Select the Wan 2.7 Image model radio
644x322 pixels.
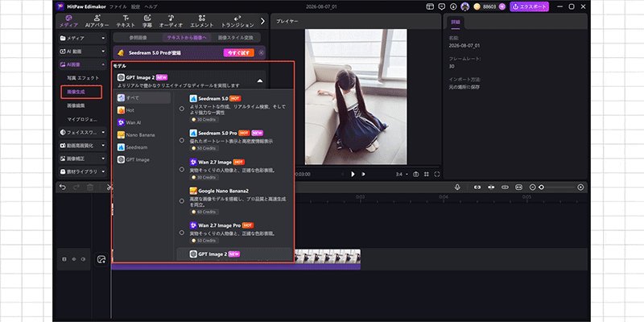click(x=182, y=169)
